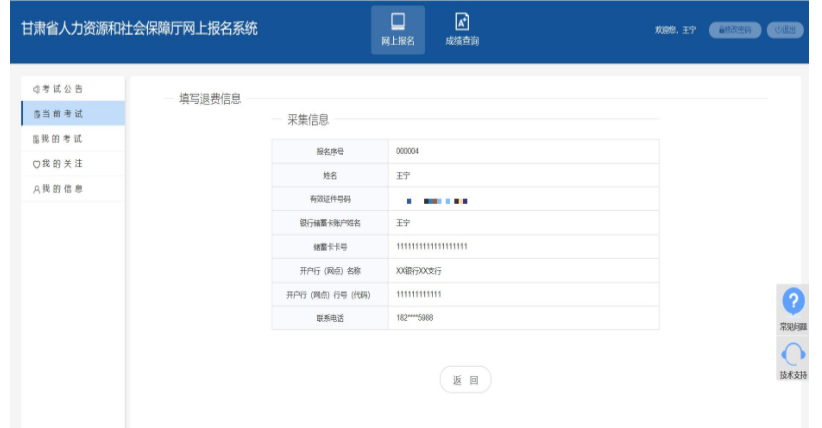Viewport: 822px width, 428px height.
Task: Click the 开户行行号 bank code value 111111111111
Action: [418, 294]
